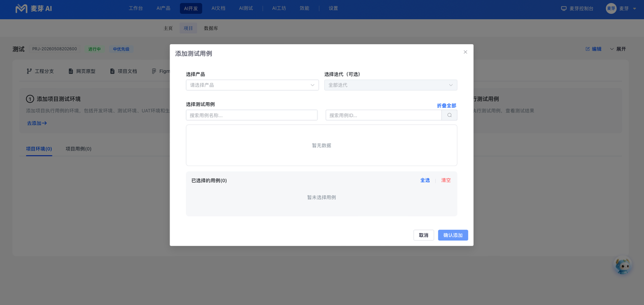Screen dimensions: 644x305
Task: Click the 全选 link
Action: point(425,180)
